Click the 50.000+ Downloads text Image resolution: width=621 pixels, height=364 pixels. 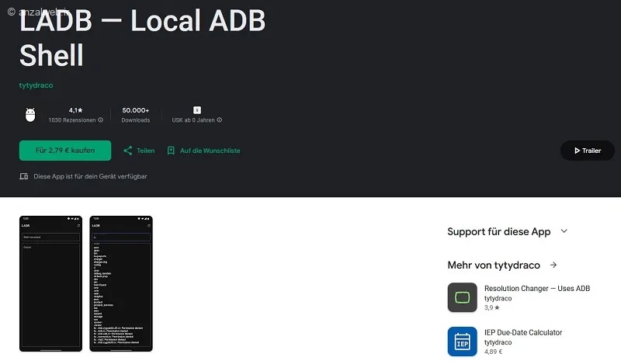pos(135,115)
